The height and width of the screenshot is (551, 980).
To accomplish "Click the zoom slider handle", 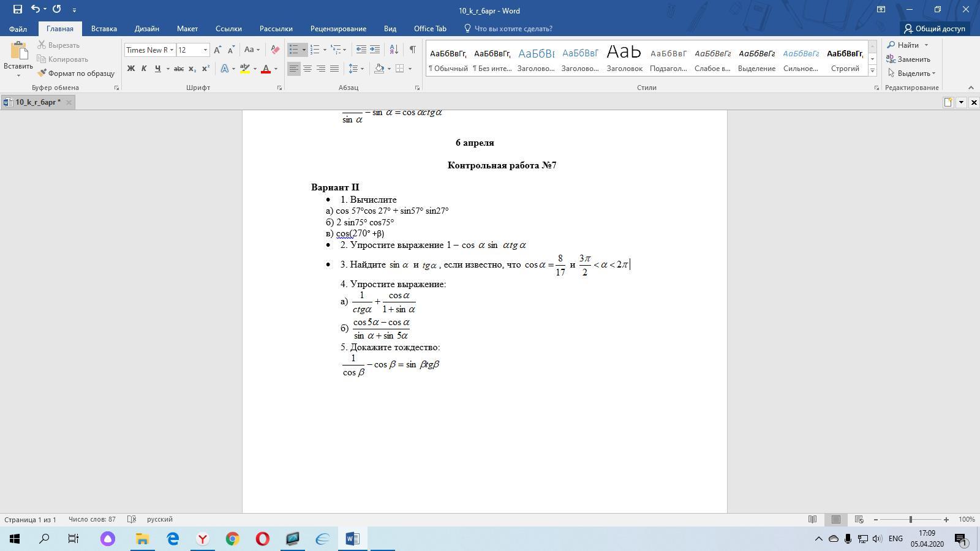I will [911, 519].
